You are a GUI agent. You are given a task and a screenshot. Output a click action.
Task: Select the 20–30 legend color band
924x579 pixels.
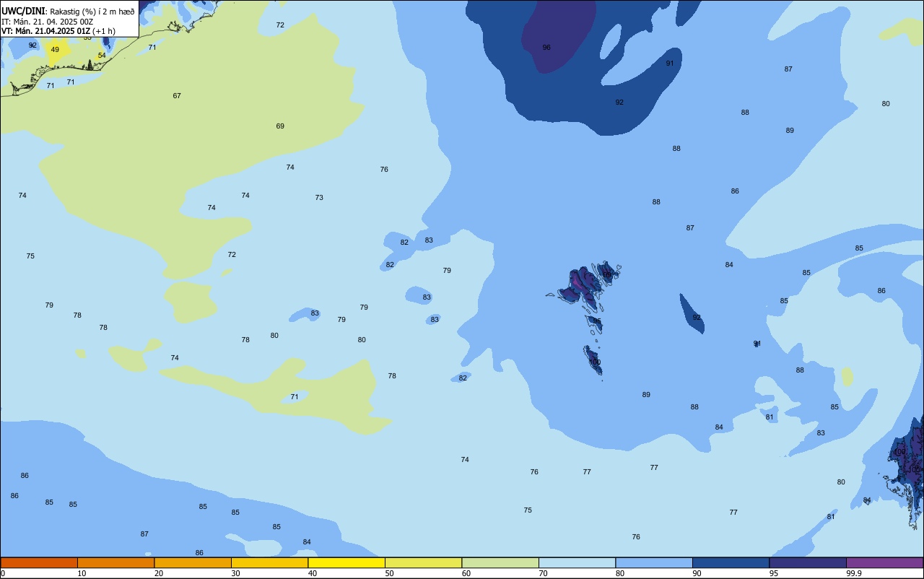click(x=193, y=562)
